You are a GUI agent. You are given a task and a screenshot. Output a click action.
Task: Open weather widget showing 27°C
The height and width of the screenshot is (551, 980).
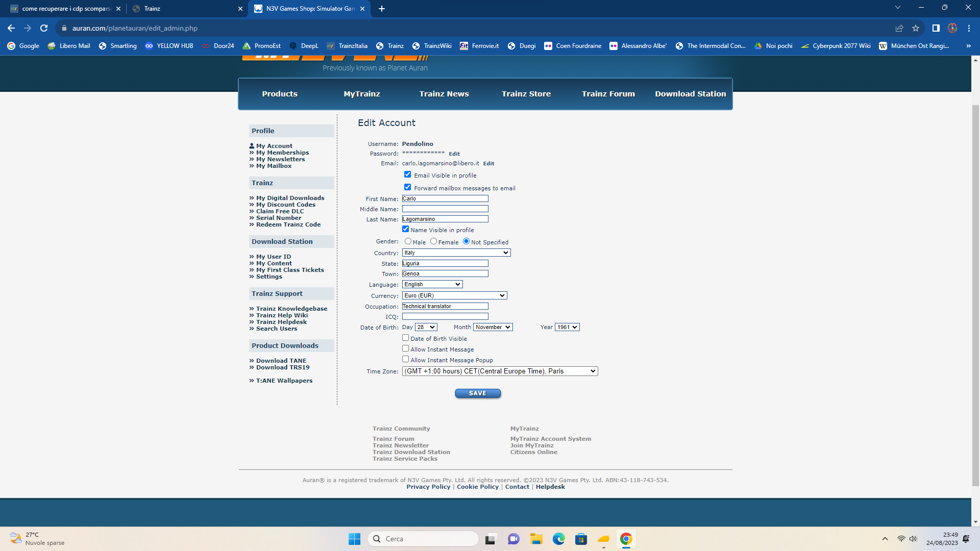(37, 539)
